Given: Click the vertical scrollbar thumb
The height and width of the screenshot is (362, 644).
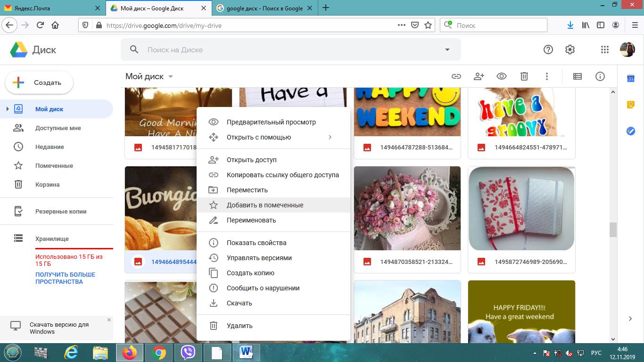Looking at the screenshot, I should coord(613,230).
